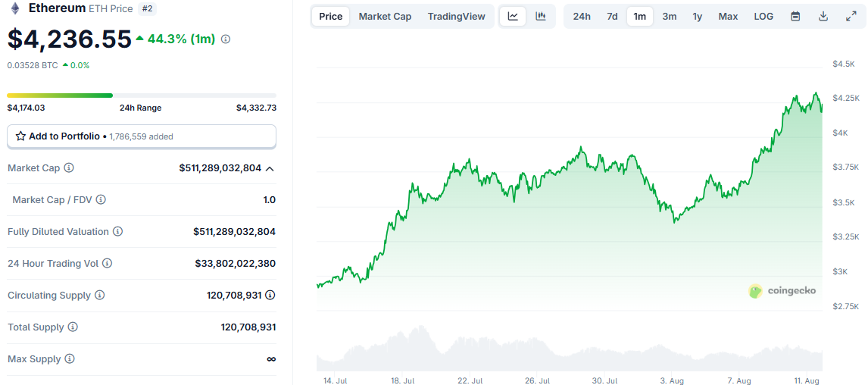Viewport: 868px width, 385px height.
Task: Click the $4,236.55 price value
Action: point(69,39)
